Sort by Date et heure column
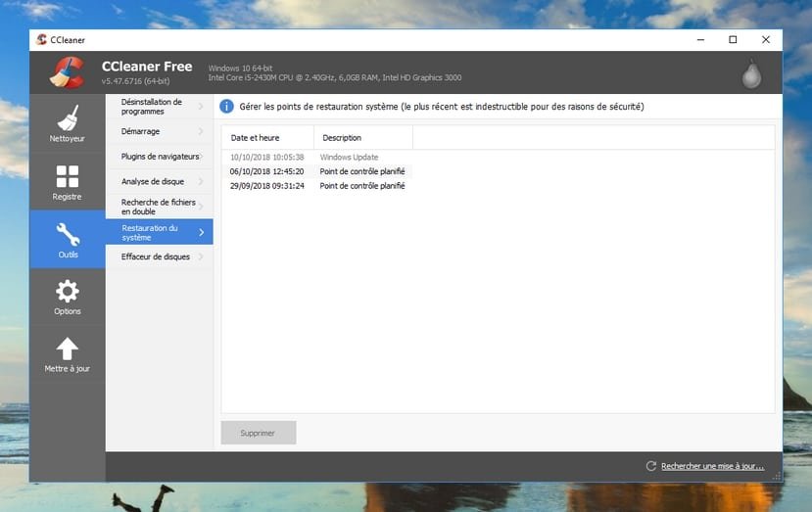The height and width of the screenshot is (512, 812). (267, 138)
